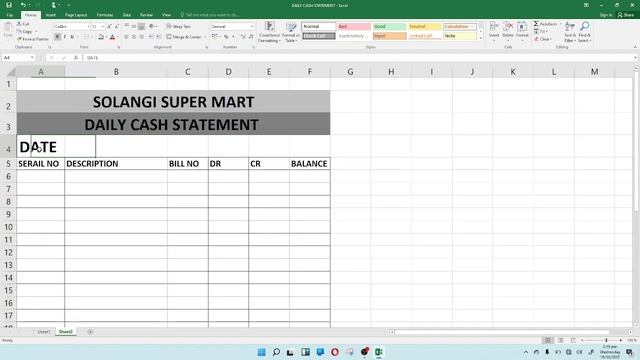The image size is (640, 360).
Task: Apply the fill color bucket
Action: point(101,37)
